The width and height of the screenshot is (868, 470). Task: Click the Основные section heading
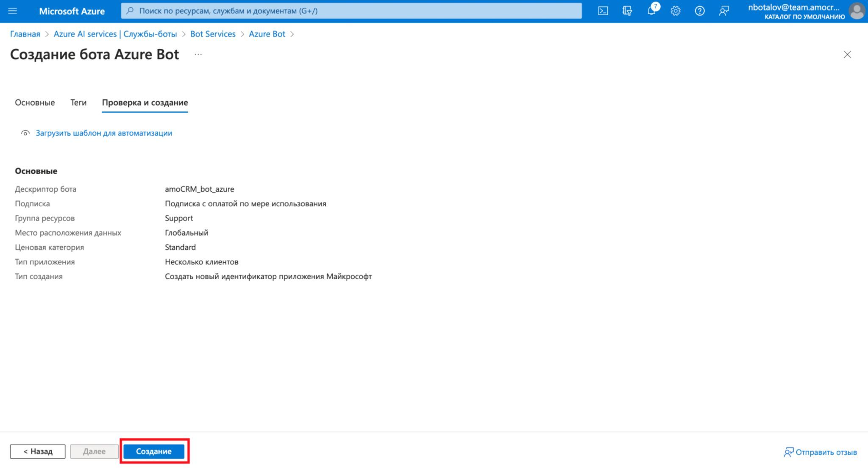(x=36, y=171)
